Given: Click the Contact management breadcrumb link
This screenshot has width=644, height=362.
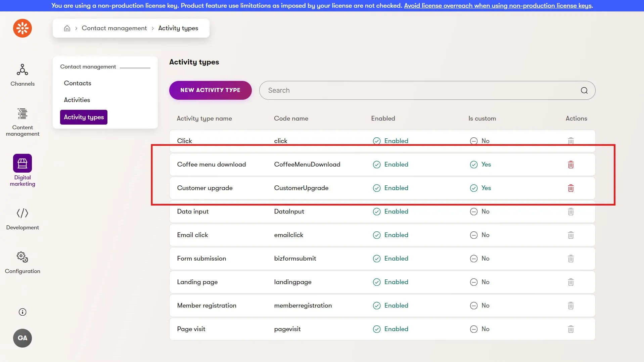Looking at the screenshot, I should click(x=114, y=28).
